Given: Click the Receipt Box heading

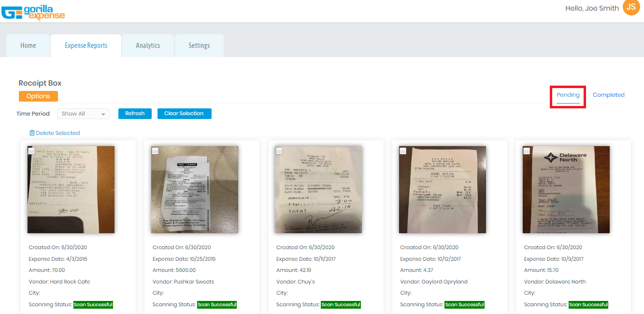Looking at the screenshot, I should coord(40,83).
